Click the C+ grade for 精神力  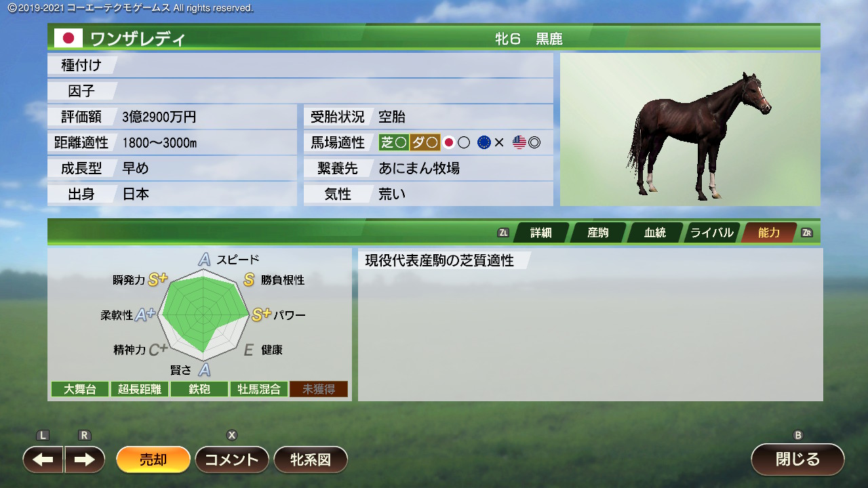click(x=158, y=350)
